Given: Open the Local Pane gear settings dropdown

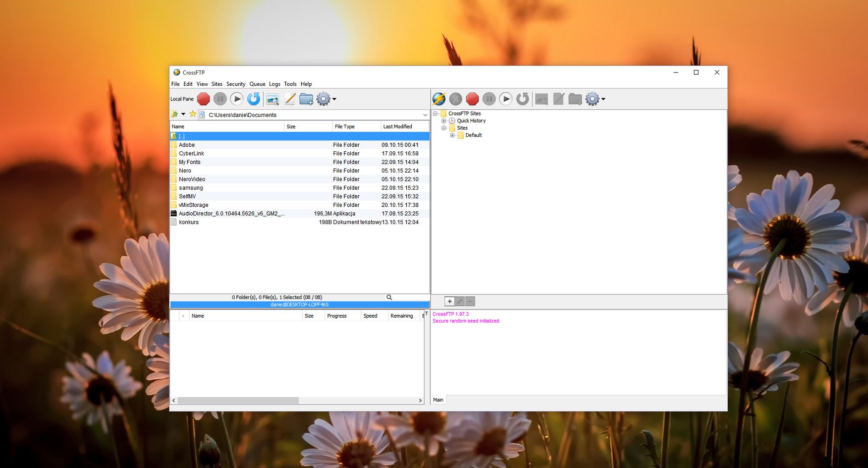Looking at the screenshot, I should (x=326, y=99).
